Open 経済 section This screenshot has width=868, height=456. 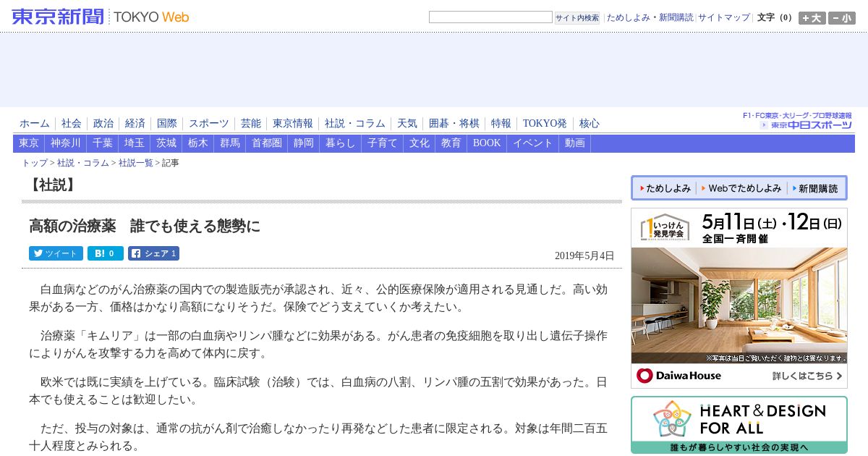[x=135, y=124]
